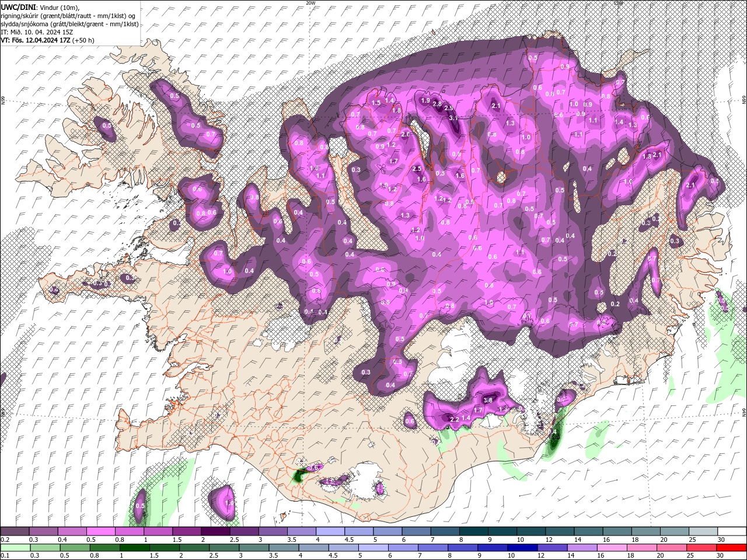Click the 'IT: Mið. 10. 04. 2024 15Z' line
Viewport: 747px width, 560px height.
pyautogui.click(x=37, y=32)
